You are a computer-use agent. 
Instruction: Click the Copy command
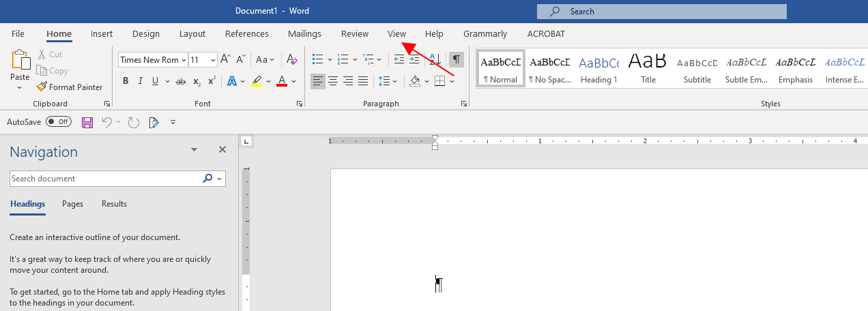coord(52,70)
